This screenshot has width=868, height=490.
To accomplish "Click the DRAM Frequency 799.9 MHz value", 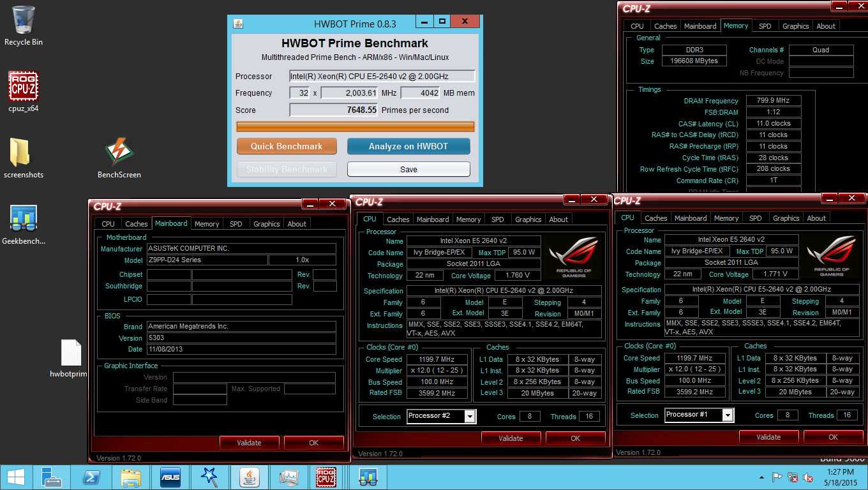I will pyautogui.click(x=773, y=101).
